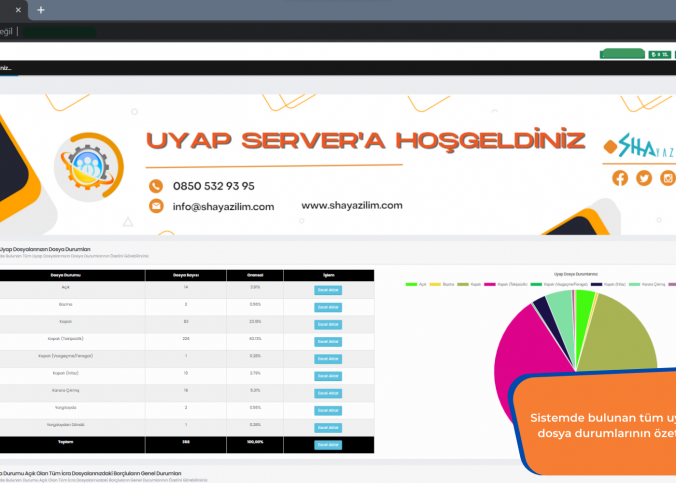Click the İşlem column header
Viewport: 676px width, 483px height.
(x=329, y=275)
